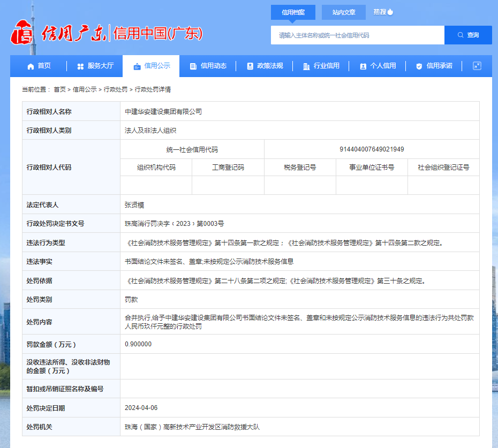Image resolution: width=498 pixels, height=448 pixels.
Task: Go to 行政处罚 in the breadcrumb
Action: point(116,89)
